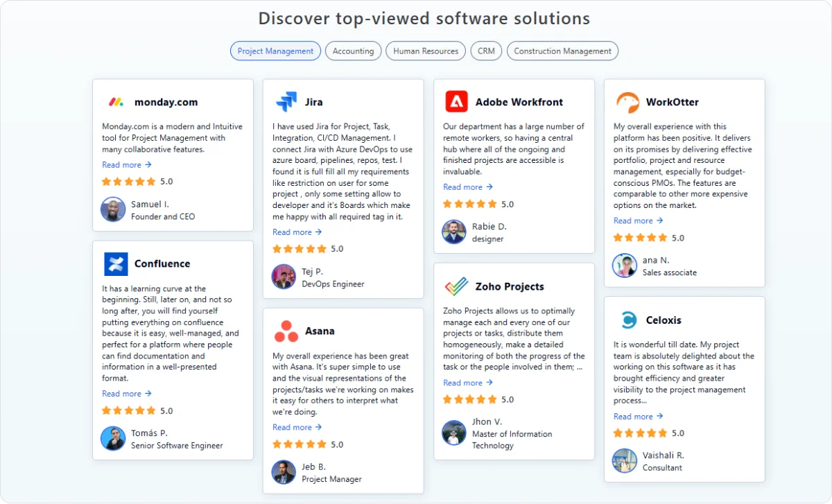Image resolution: width=832 pixels, height=504 pixels.
Task: Follow Read more in the Jira card
Action: 297,232
